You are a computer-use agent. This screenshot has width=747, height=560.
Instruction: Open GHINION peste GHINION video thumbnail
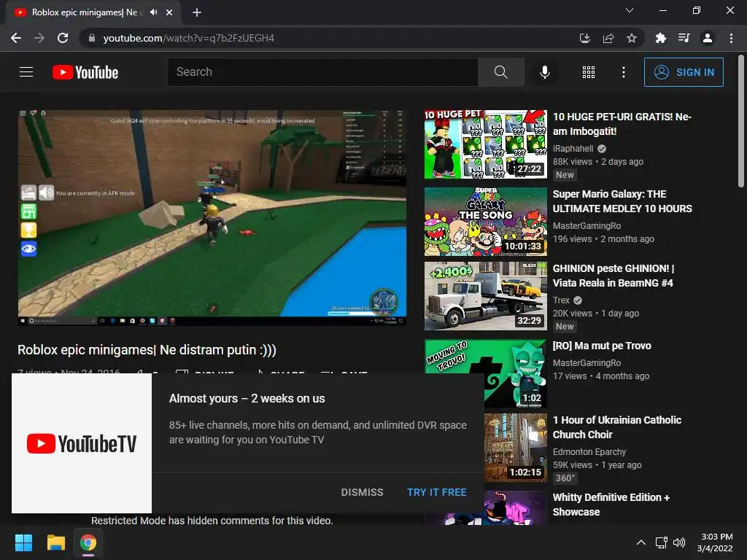coord(485,296)
